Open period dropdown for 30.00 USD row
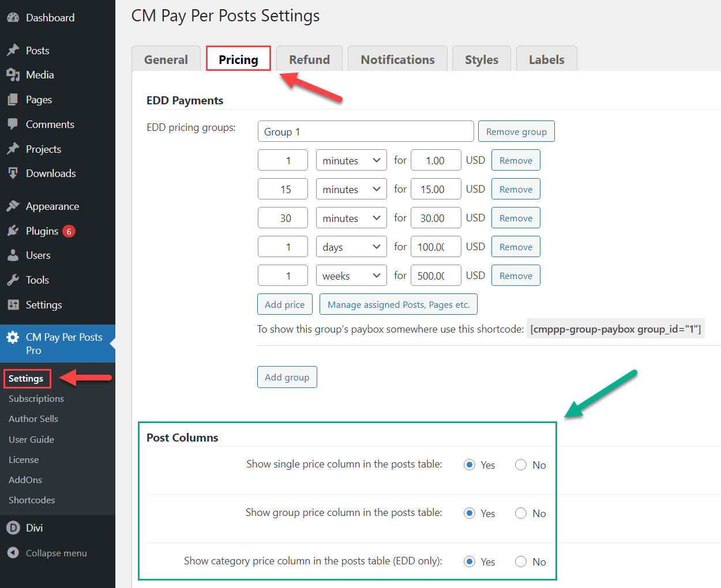The width and height of the screenshot is (721, 588). coord(351,218)
